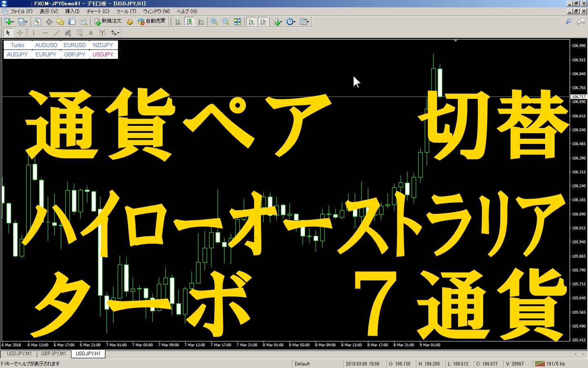This screenshot has height=368, width=588.
Task: Click the Default profile in status bar
Action: coord(302,364)
